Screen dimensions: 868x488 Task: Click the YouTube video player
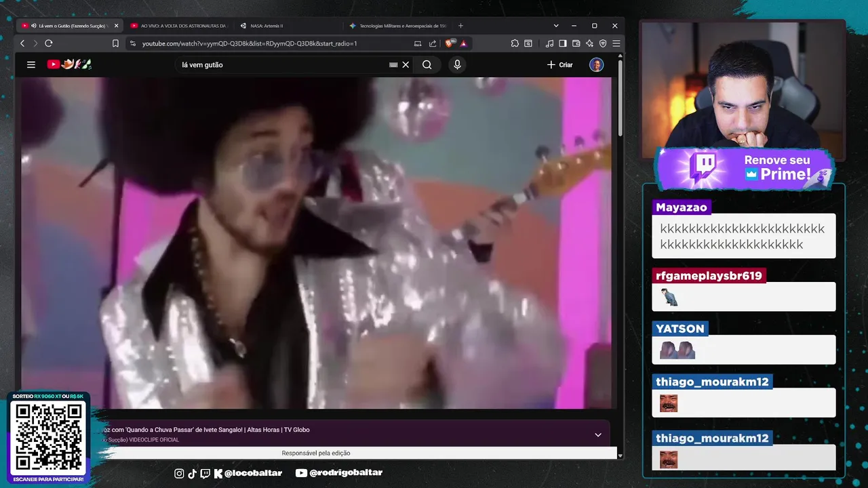pyautogui.click(x=316, y=243)
